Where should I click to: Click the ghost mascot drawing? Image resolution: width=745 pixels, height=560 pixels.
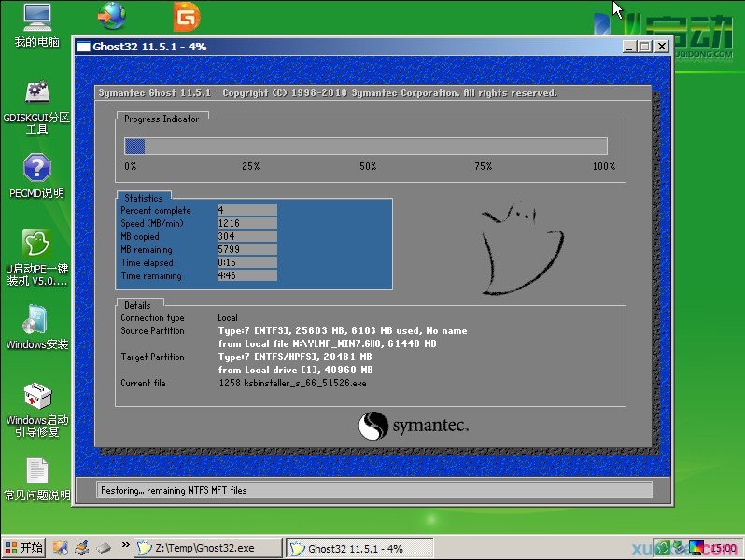click(522, 248)
